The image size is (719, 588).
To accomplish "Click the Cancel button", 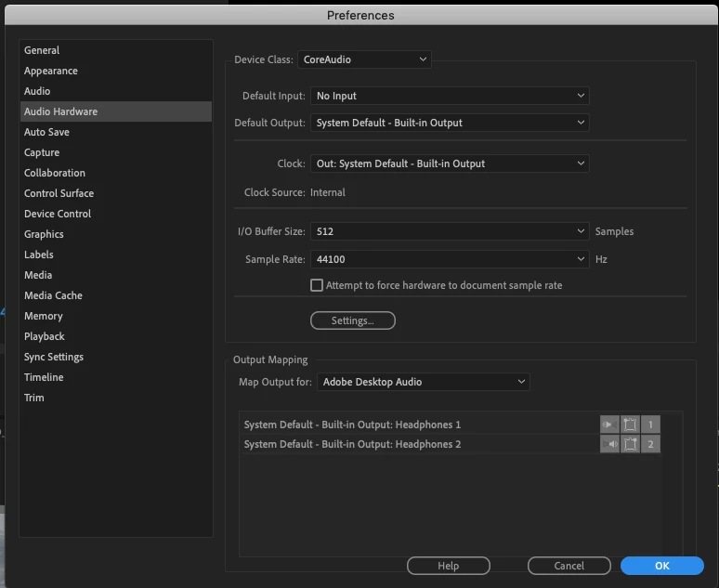I will coord(569,566).
